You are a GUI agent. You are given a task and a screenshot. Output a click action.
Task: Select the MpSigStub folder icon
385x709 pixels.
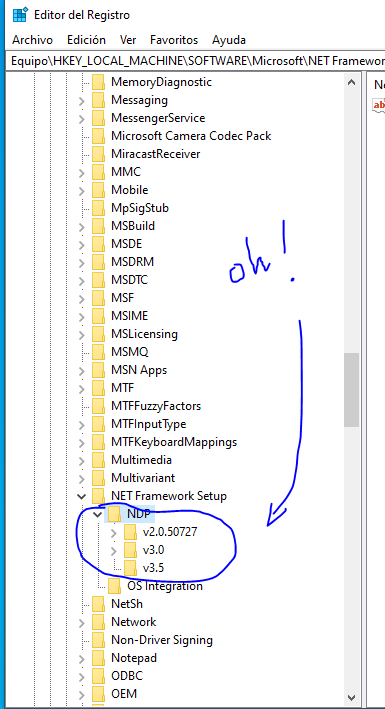tap(98, 208)
